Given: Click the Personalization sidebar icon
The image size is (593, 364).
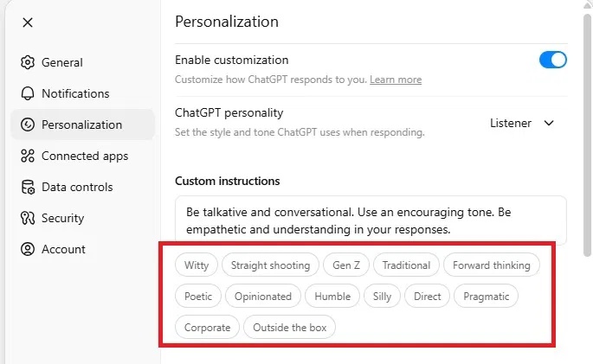Looking at the screenshot, I should pyautogui.click(x=28, y=125).
